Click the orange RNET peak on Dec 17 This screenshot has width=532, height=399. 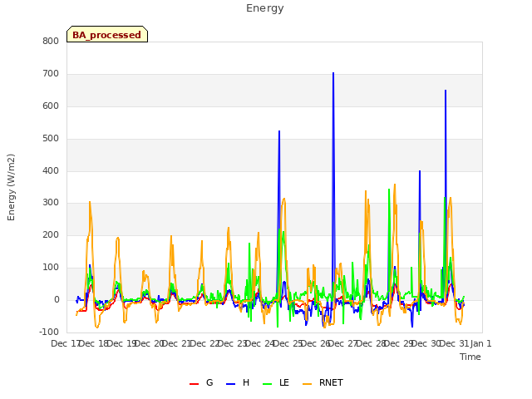[90, 202]
